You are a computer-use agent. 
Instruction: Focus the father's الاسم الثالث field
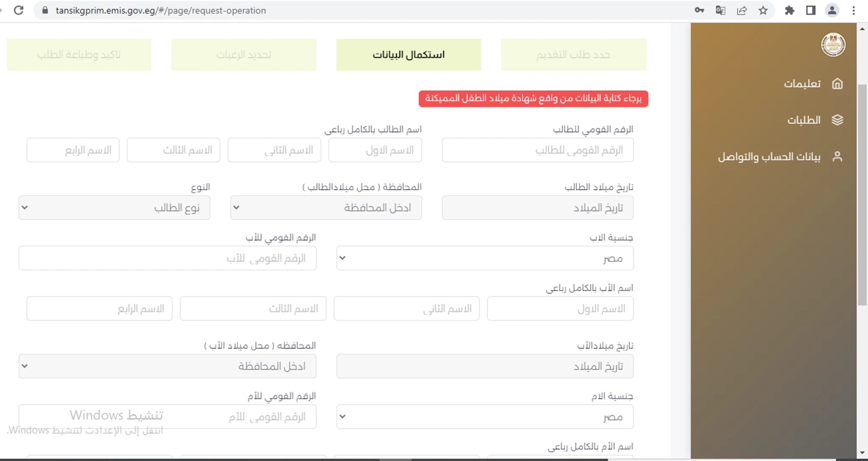253,309
